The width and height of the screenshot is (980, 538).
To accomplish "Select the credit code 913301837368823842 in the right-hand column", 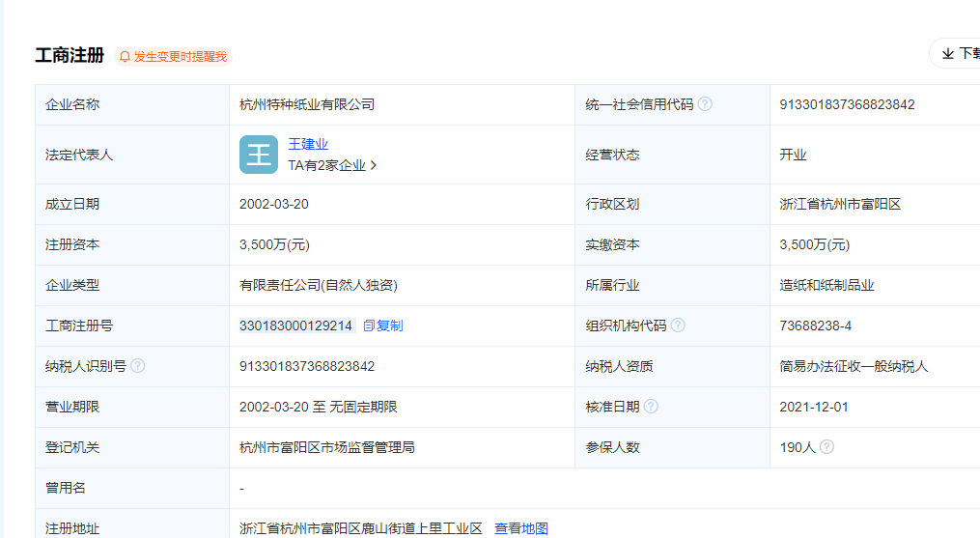I will pos(847,104).
